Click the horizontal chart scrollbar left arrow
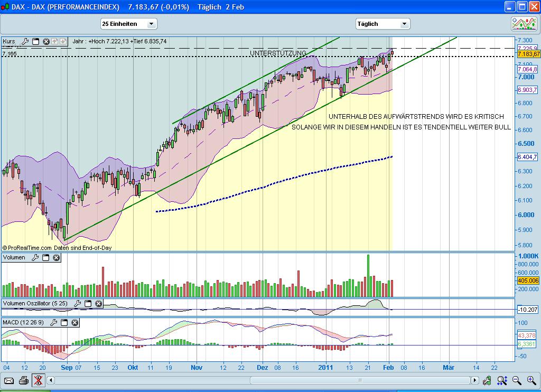Viewport: 541px width, 392px height. click(51, 381)
